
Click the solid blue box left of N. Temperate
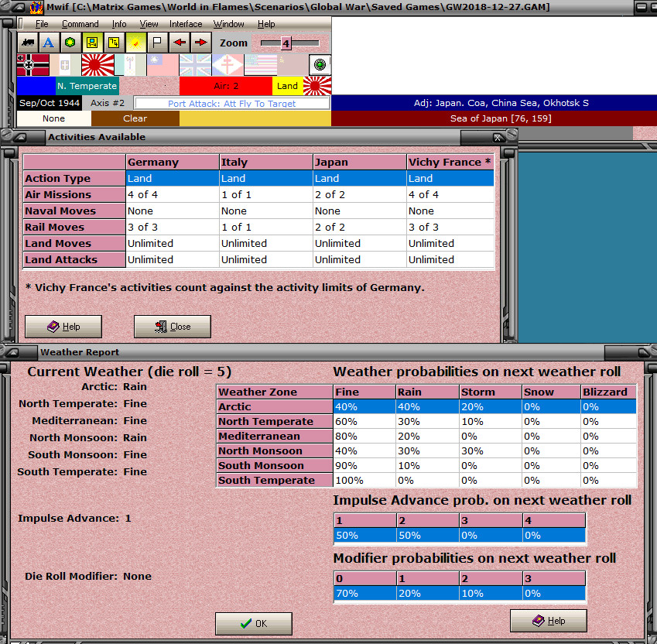(36, 86)
